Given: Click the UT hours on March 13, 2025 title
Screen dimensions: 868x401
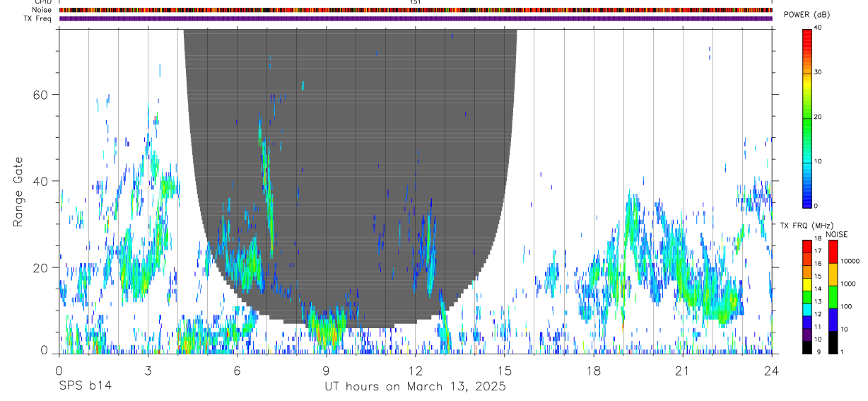Looking at the screenshot, I should 415,386.
